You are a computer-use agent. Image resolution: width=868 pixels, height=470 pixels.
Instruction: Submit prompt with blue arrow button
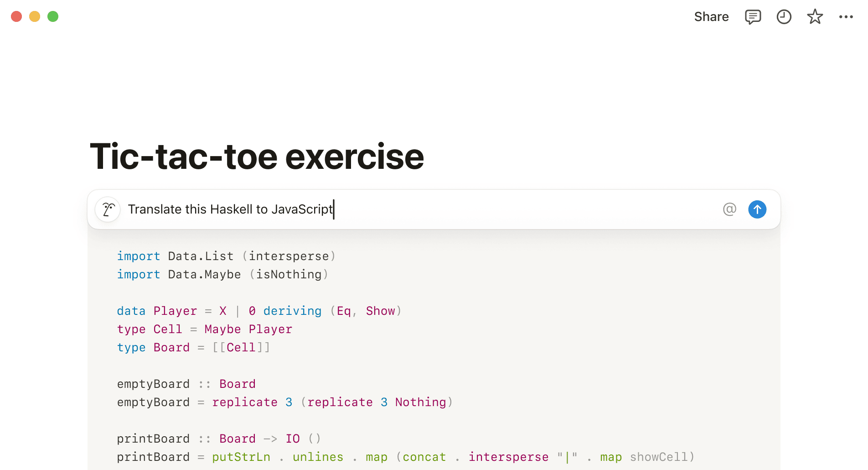[757, 209]
